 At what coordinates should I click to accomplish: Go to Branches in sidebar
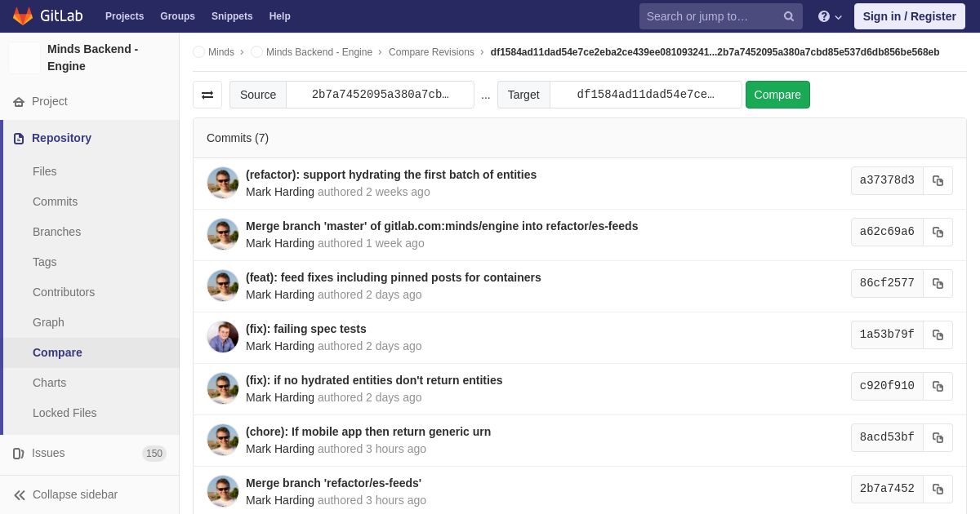[56, 232]
